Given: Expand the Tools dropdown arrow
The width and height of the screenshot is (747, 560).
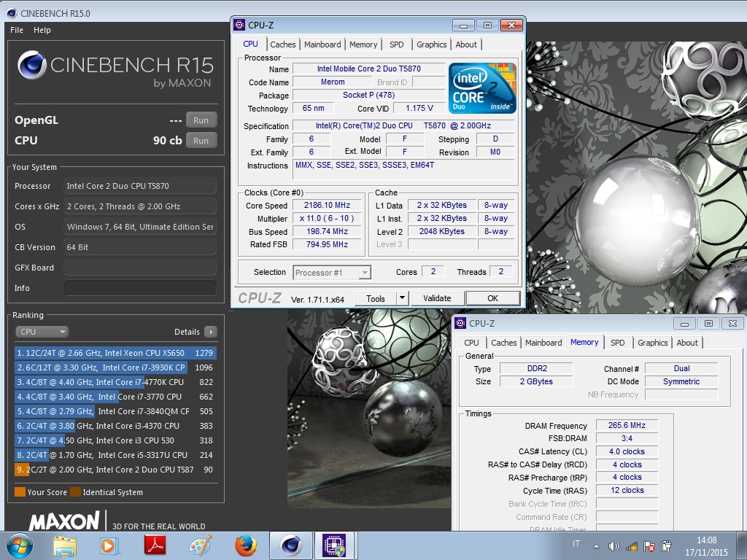Looking at the screenshot, I should [x=402, y=298].
